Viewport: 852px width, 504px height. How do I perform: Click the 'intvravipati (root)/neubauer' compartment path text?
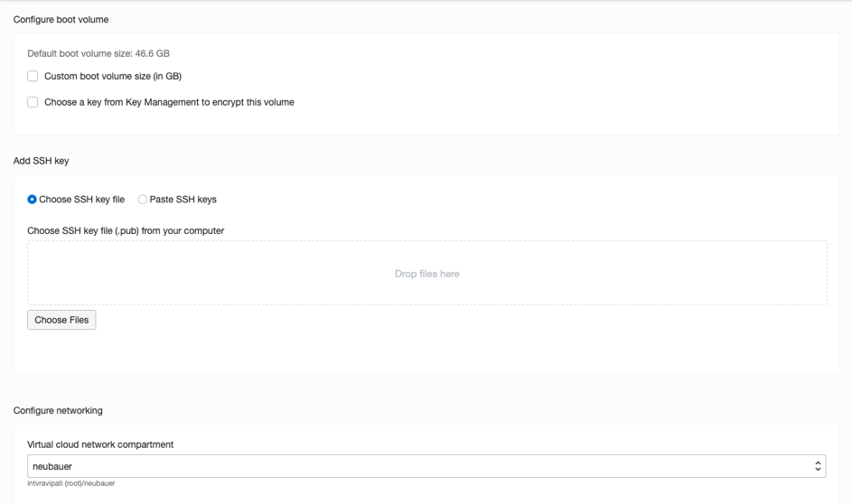[71, 483]
